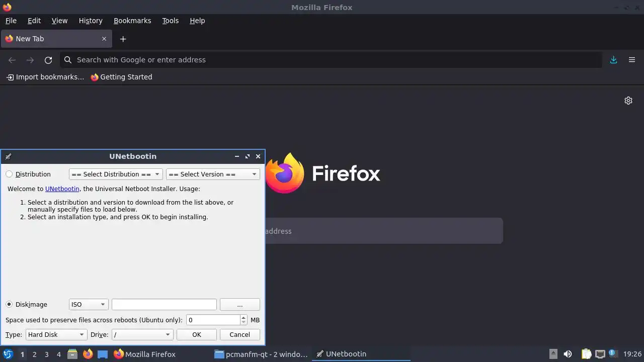The height and width of the screenshot is (362, 644).
Task: Switch to pcmanfm-qt taskbar window group
Action: (261, 354)
